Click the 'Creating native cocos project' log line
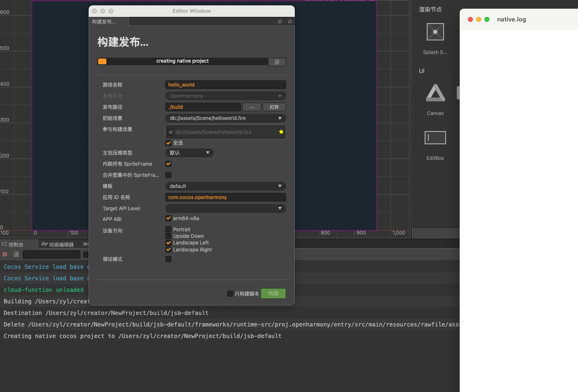Viewport: 578px width, 392px height. pos(143,336)
